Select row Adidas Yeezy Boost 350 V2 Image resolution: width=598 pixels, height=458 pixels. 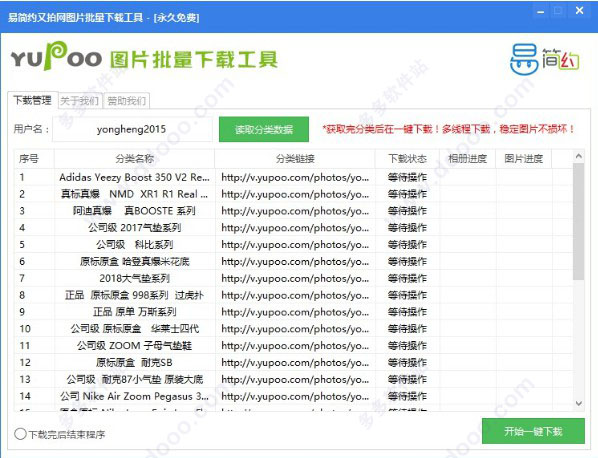(x=294, y=177)
